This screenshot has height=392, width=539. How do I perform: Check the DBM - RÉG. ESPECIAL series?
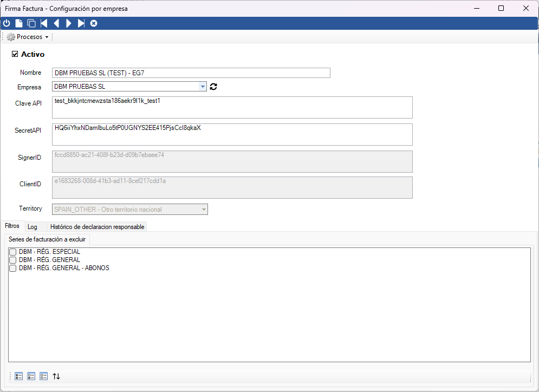13,252
